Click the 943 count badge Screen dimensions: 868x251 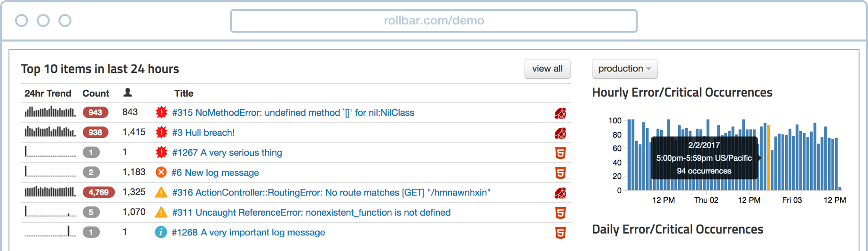[x=95, y=113]
